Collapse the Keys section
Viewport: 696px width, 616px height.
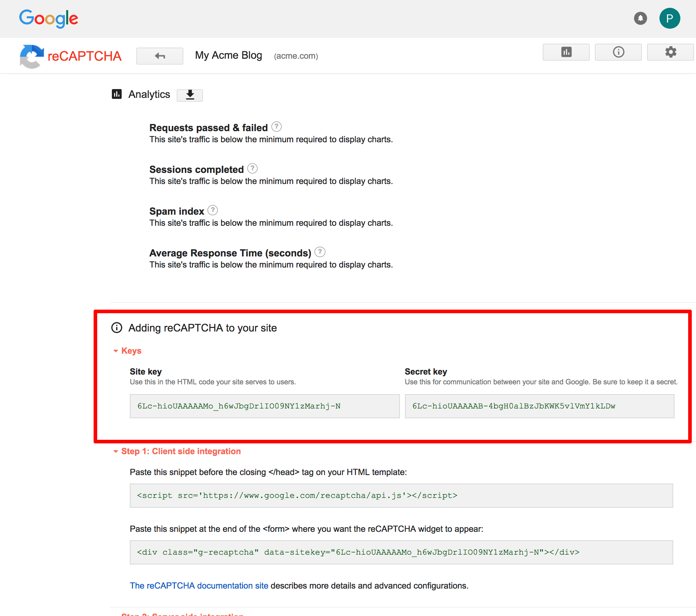click(x=127, y=351)
